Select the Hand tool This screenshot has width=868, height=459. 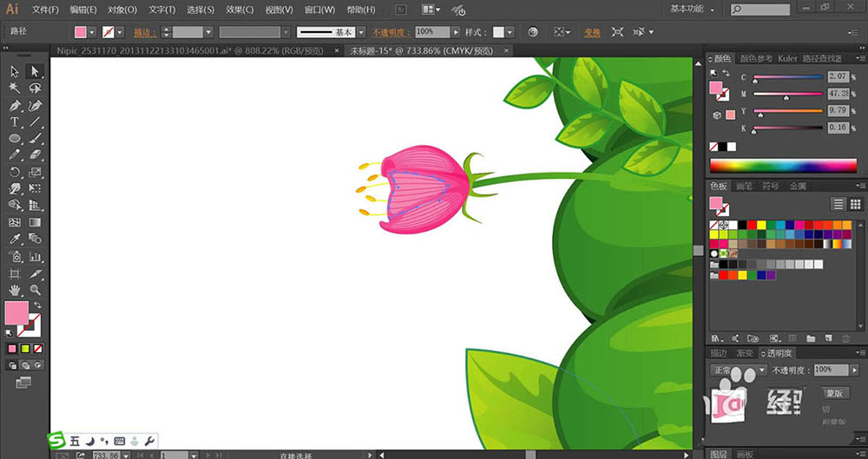[15, 290]
